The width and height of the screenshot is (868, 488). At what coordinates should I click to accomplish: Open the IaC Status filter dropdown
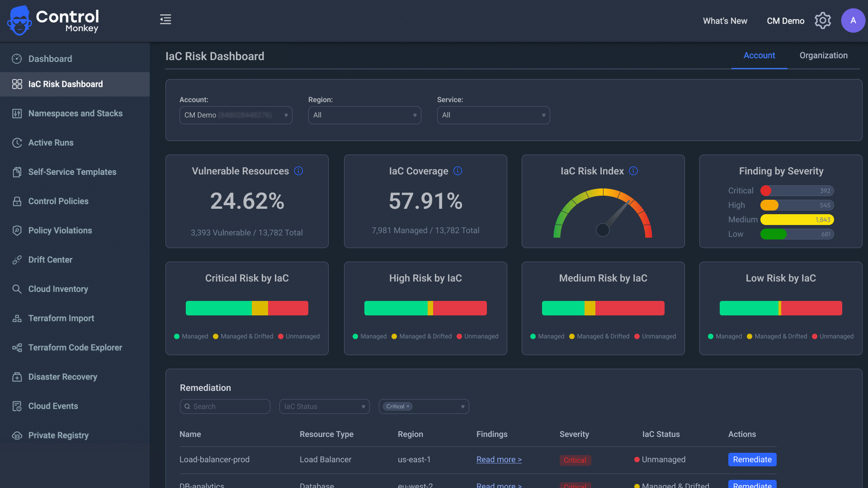coord(325,407)
